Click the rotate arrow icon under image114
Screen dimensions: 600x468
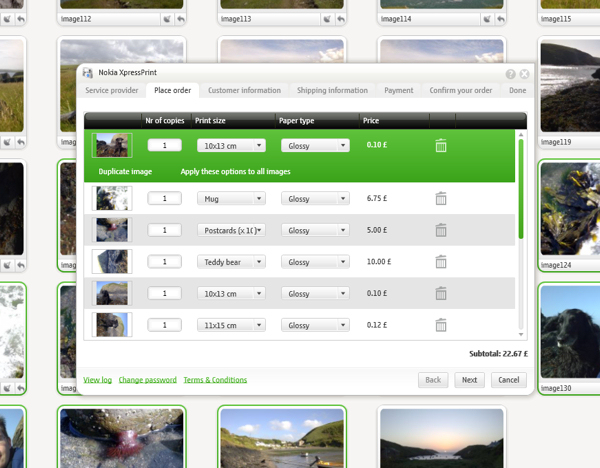[x=501, y=19]
